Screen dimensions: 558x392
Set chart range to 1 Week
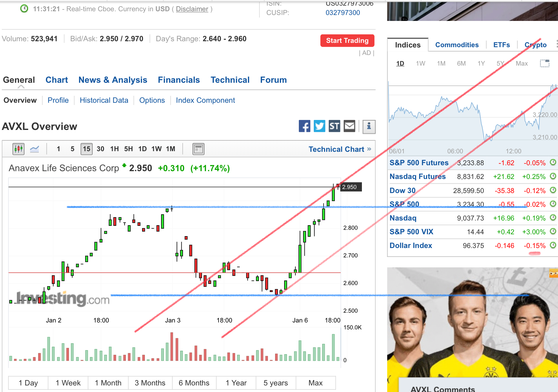point(68,383)
